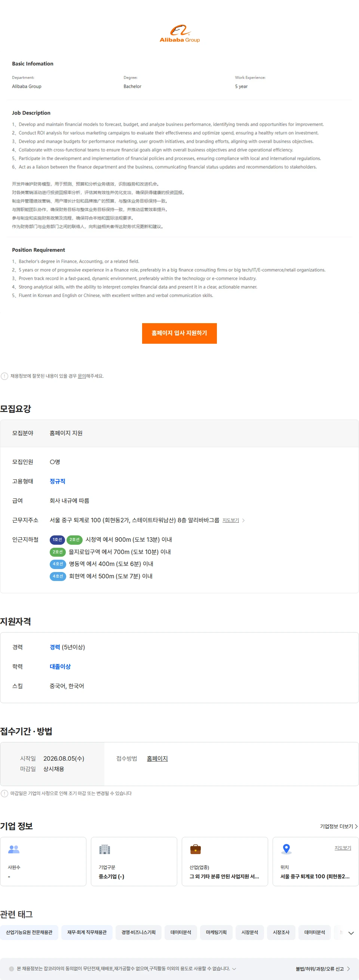
Task: Click the info icon beside 채용정보에 잘못된 내용이
Action: click(4, 376)
